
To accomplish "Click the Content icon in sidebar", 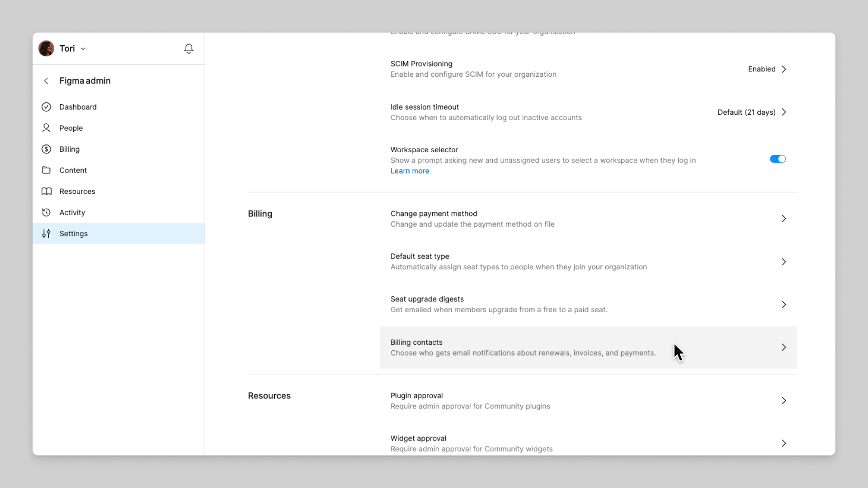I will (x=46, y=170).
